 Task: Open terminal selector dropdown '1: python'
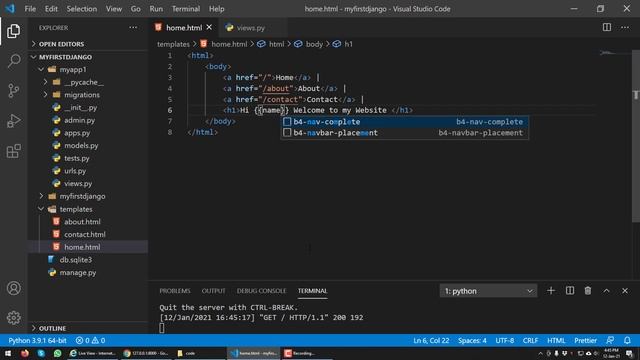point(488,291)
